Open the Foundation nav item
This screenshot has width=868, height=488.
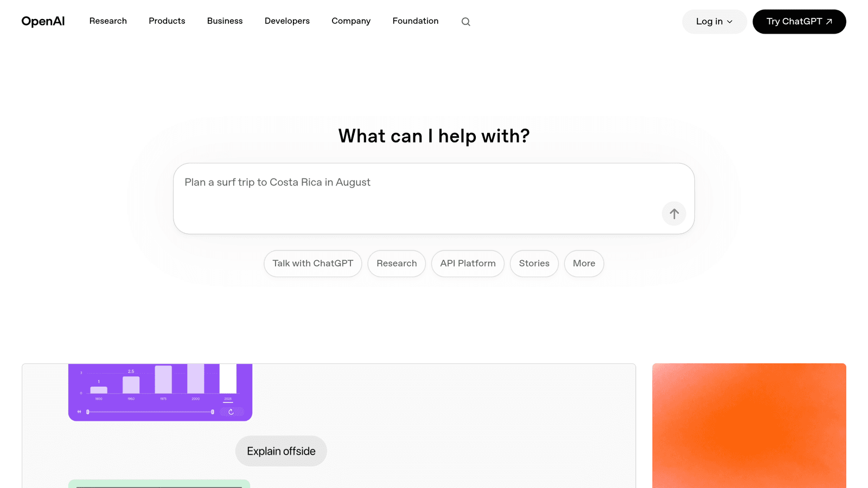pos(416,21)
